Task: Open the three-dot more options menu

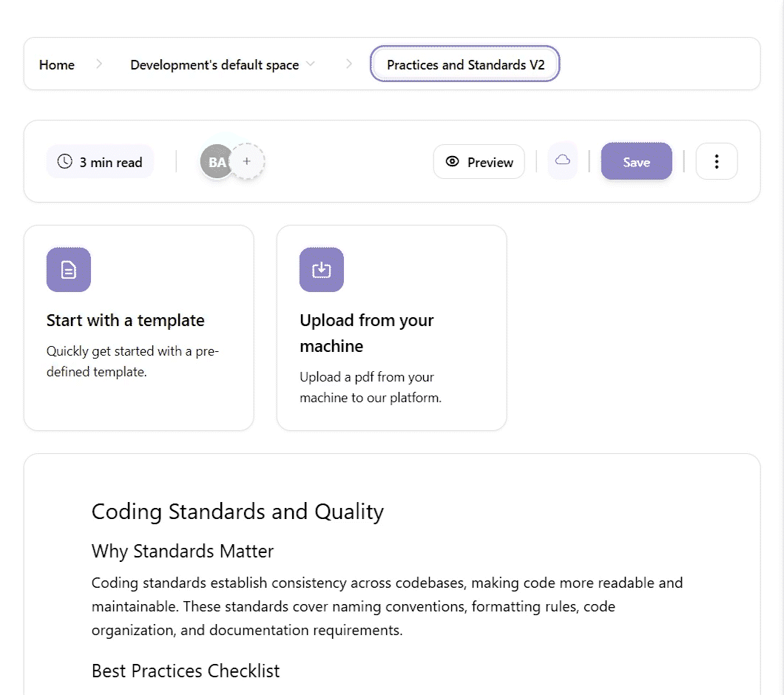Action: (x=716, y=162)
